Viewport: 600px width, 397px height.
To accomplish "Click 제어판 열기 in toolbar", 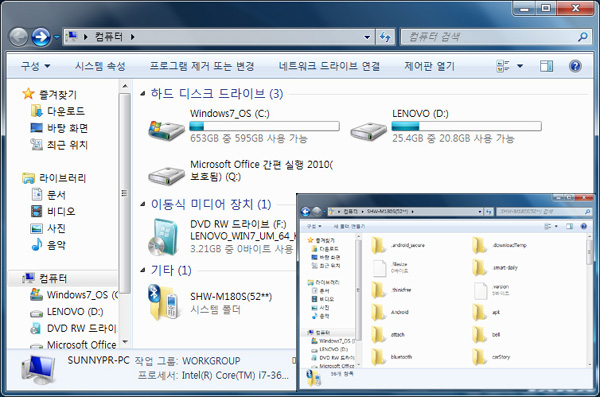I will point(429,66).
